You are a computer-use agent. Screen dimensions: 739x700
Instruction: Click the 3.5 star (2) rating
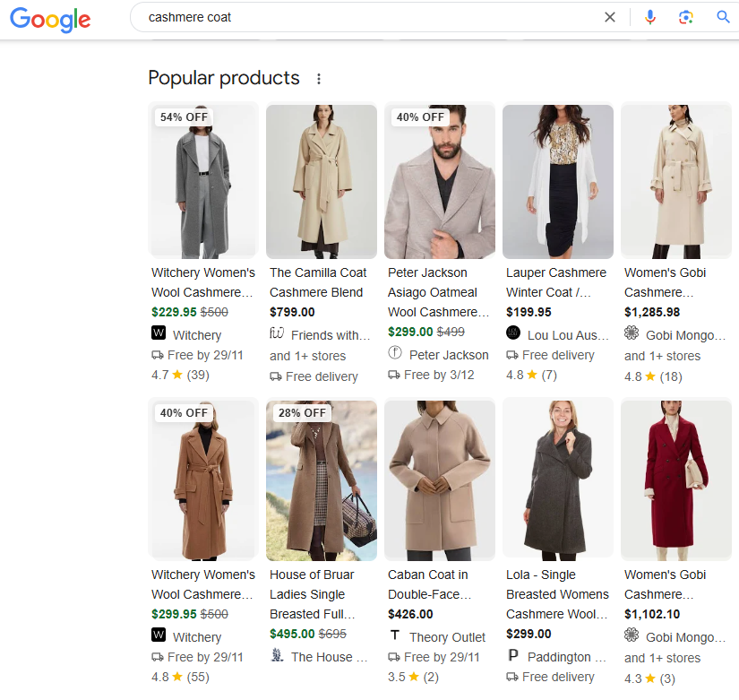(x=413, y=677)
